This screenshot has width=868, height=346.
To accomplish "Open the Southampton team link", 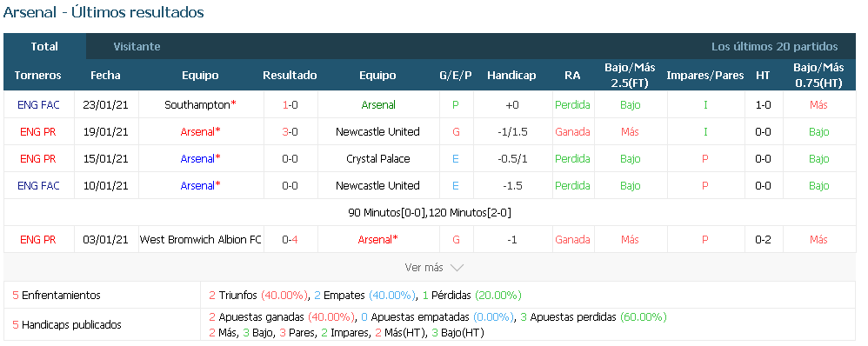I will 197,104.
